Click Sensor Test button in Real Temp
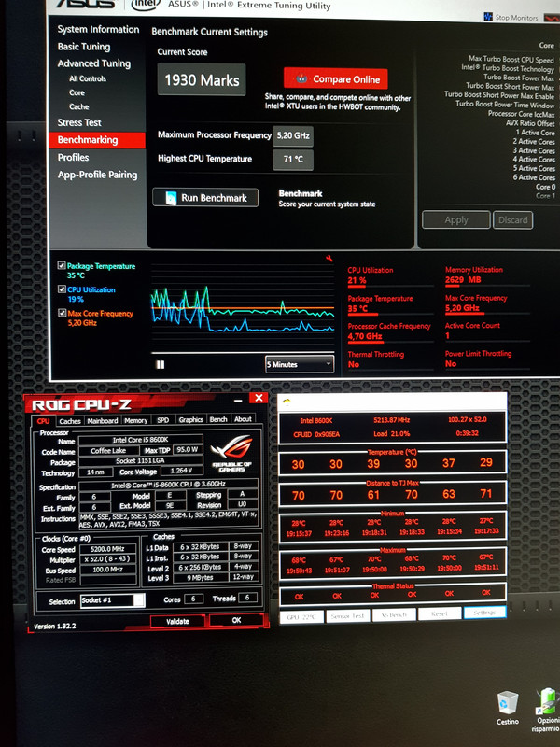Screen dimensions: 560x747 tap(347, 615)
